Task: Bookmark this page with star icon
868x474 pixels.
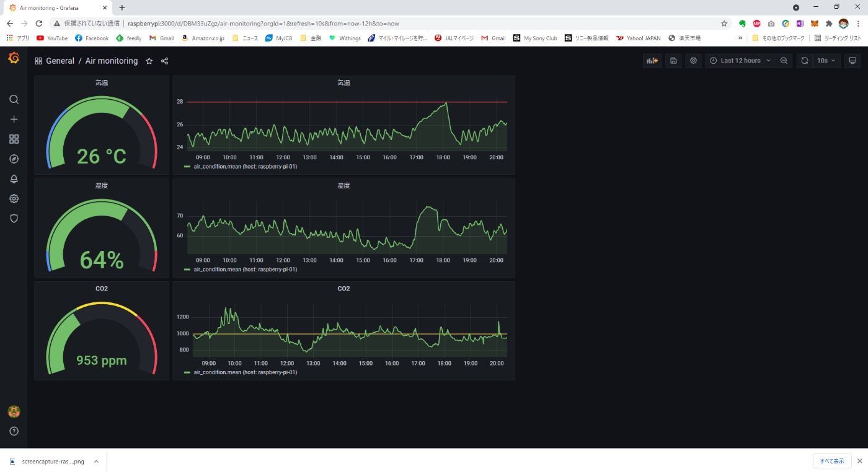Action: pos(724,24)
